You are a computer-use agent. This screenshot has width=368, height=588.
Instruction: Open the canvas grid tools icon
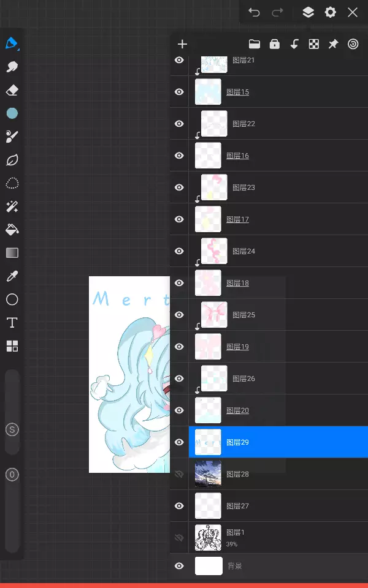[x=12, y=346]
